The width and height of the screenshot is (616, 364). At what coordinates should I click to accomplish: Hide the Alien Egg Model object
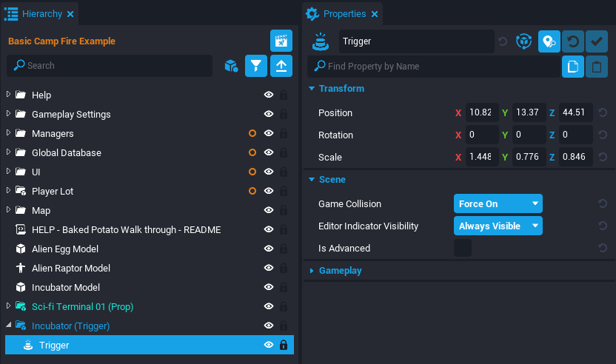(x=269, y=249)
